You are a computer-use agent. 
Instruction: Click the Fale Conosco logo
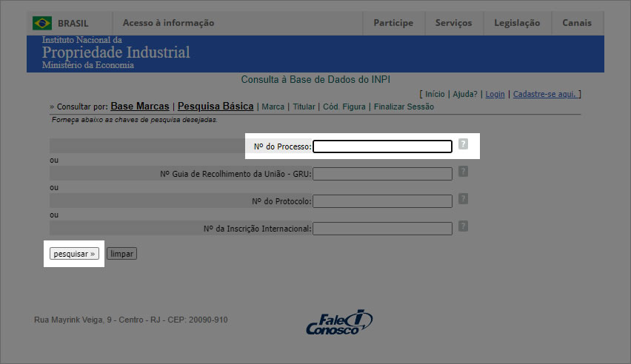tap(339, 322)
